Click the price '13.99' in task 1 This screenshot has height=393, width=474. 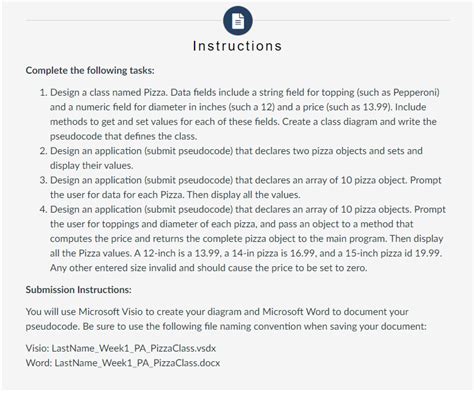[x=376, y=107]
